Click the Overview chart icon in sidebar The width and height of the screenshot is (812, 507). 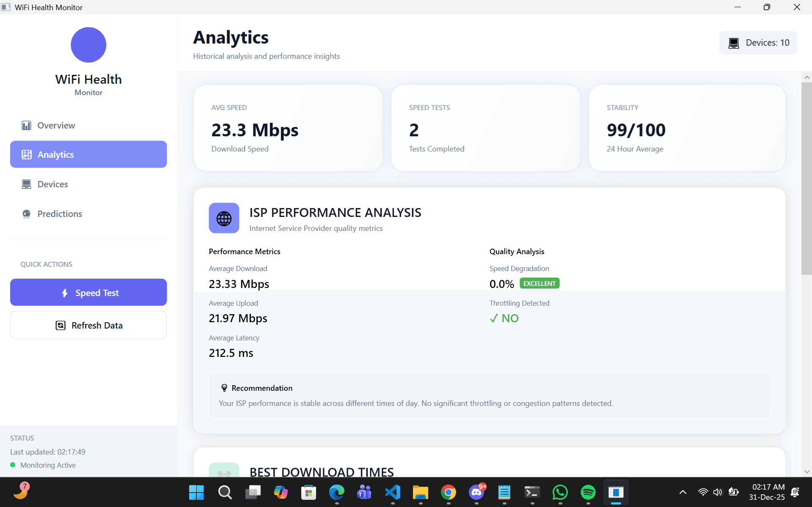[26, 125]
